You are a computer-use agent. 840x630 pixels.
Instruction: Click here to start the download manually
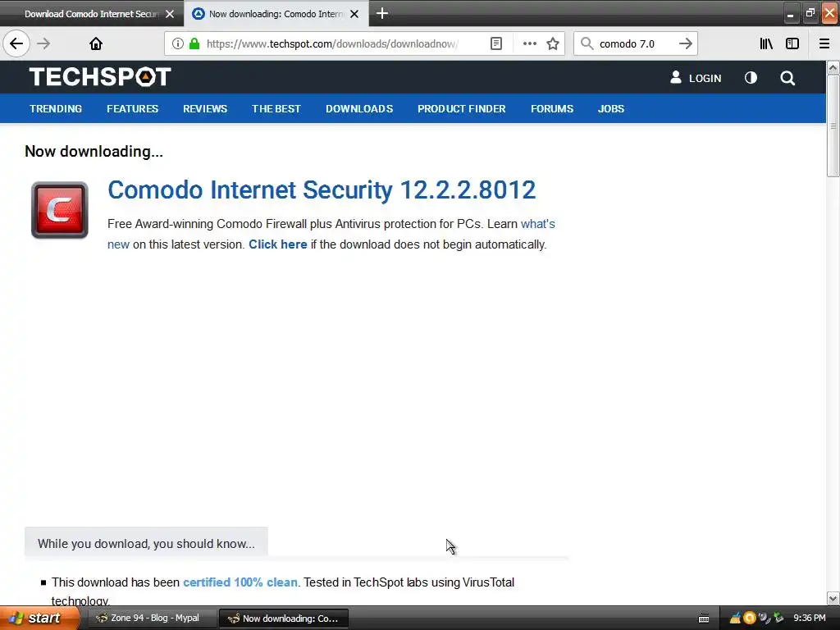click(277, 244)
